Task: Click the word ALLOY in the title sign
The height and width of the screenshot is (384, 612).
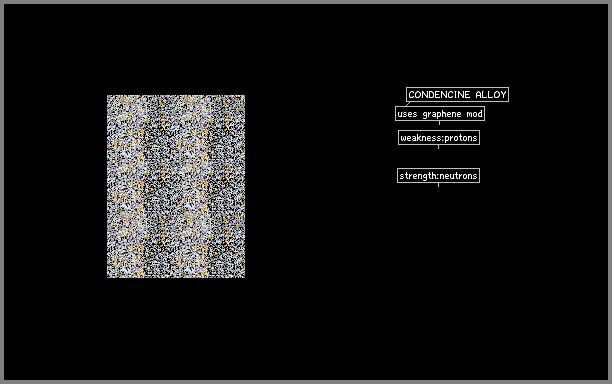Action: (491, 94)
